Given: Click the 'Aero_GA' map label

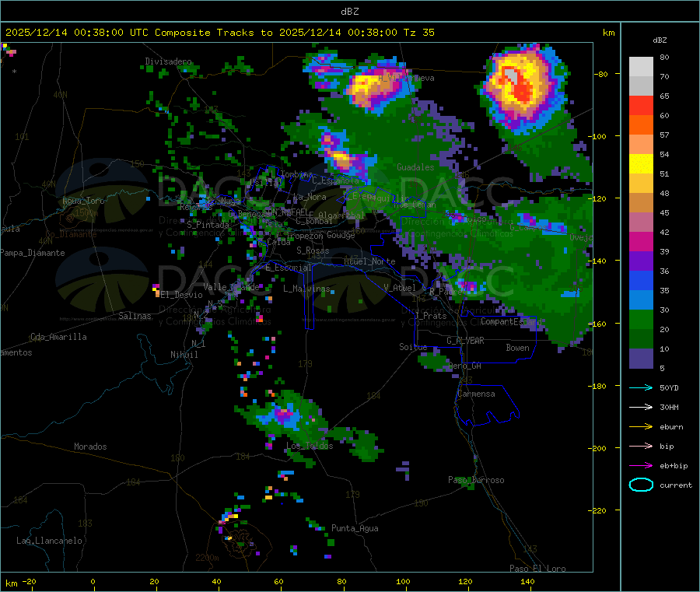Looking at the screenshot, I should tap(464, 366).
